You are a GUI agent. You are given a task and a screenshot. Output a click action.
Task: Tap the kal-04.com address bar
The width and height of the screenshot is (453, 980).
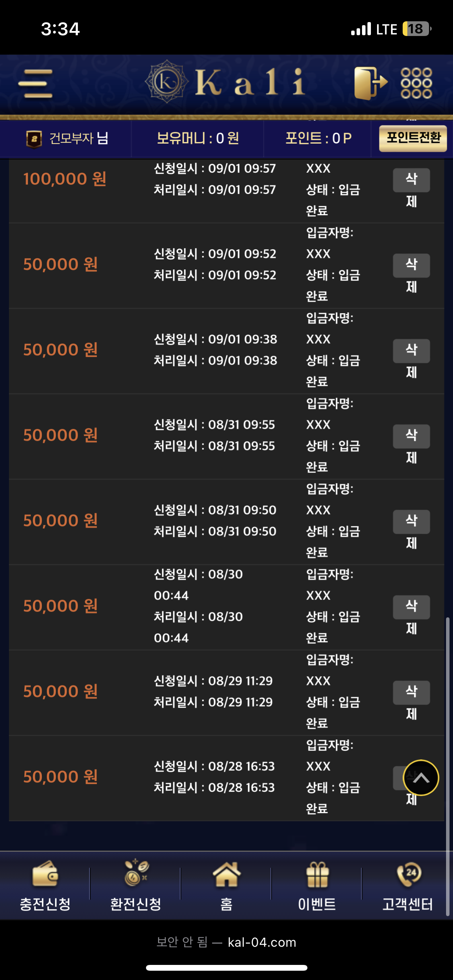click(226, 942)
